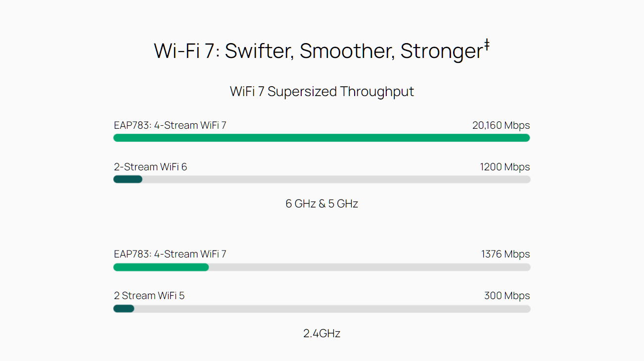
Task: Click the grey unfilled part of the WiFi 6 bar
Action: pyautogui.click(x=336, y=179)
